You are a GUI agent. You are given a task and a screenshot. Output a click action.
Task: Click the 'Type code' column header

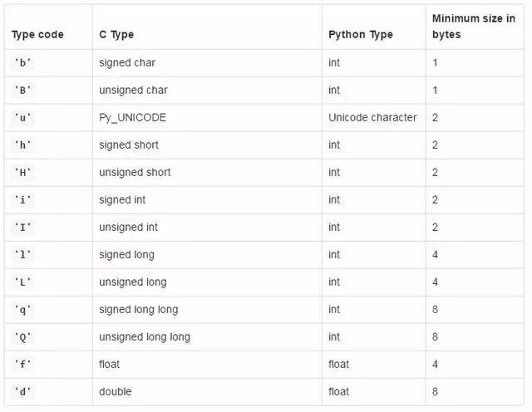click(37, 35)
